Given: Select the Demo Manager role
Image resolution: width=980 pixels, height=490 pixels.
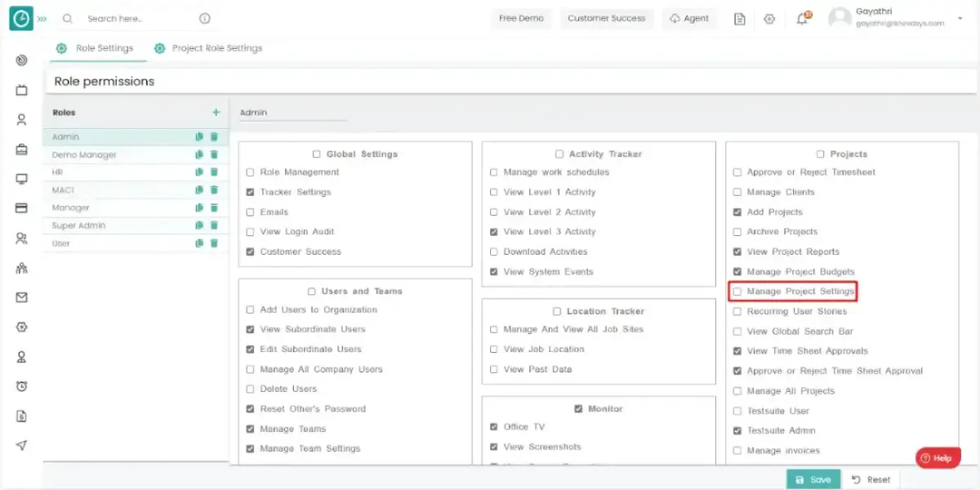Looking at the screenshot, I should 84,155.
